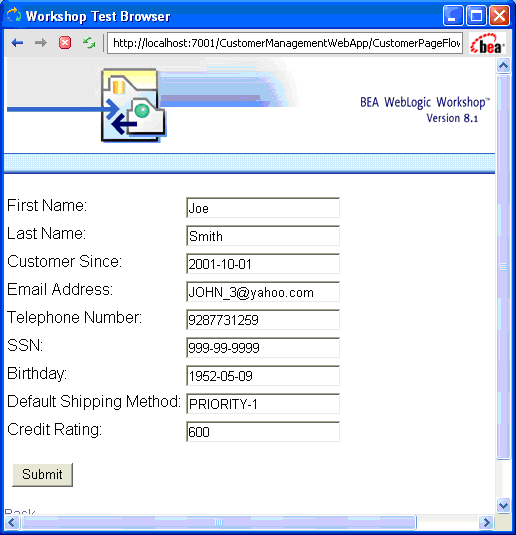Viewport: 516px width, 535px height.
Task: Focus the URL address bar
Action: (x=285, y=43)
